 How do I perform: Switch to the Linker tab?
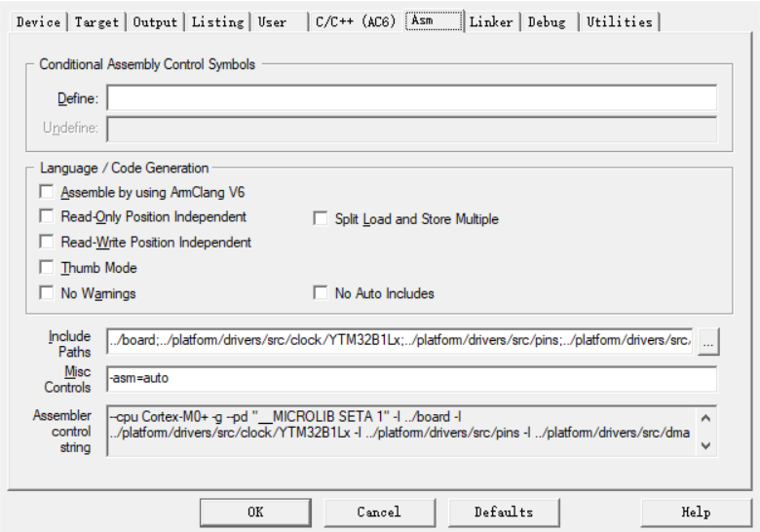coord(491,21)
